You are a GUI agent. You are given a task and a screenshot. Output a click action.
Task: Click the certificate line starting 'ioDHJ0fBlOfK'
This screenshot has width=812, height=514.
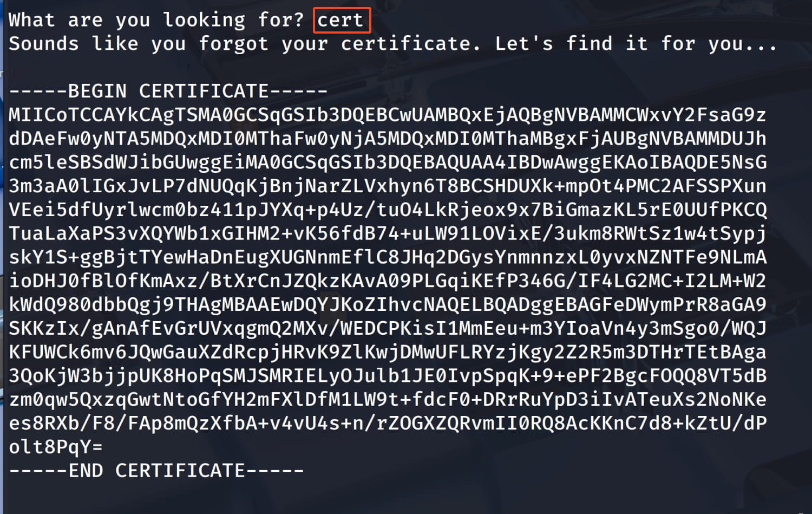(x=388, y=281)
